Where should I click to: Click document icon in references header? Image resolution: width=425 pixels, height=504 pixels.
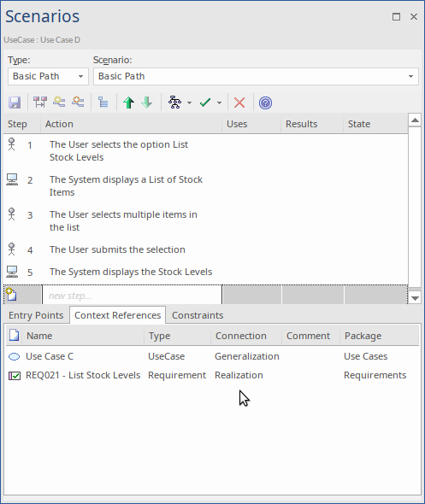click(x=14, y=335)
